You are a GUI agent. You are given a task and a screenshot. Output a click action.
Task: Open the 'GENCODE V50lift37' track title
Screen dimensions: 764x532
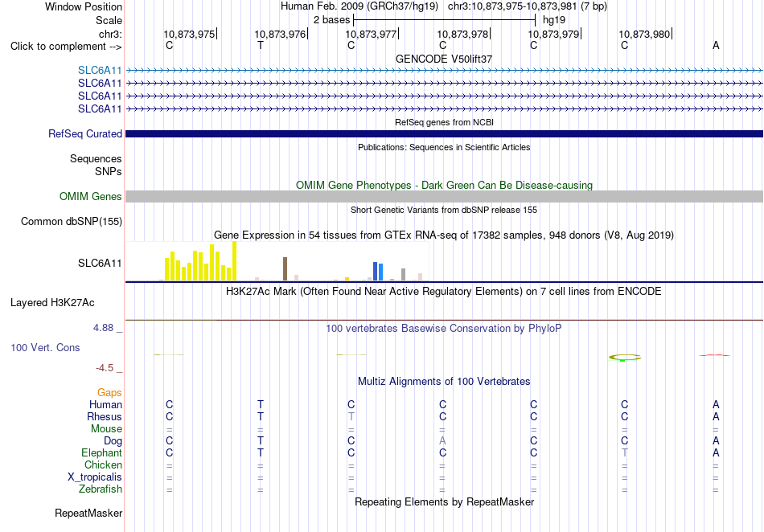(x=444, y=59)
